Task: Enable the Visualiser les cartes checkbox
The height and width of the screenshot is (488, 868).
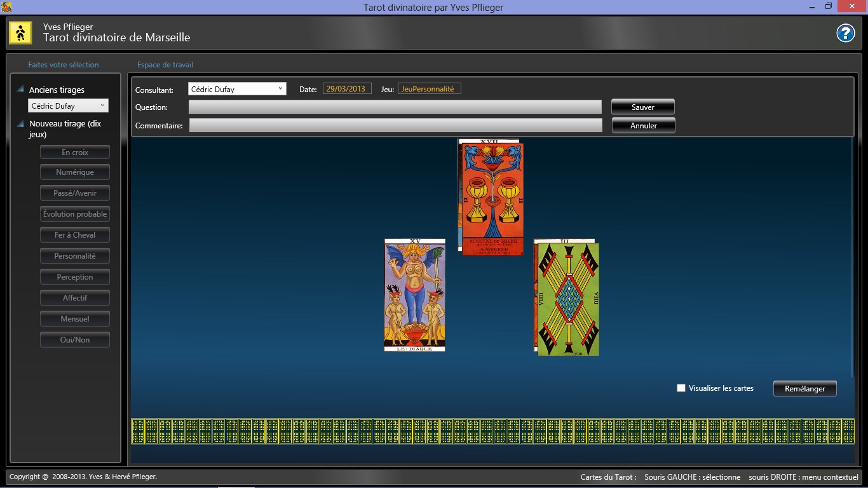Action: (681, 388)
